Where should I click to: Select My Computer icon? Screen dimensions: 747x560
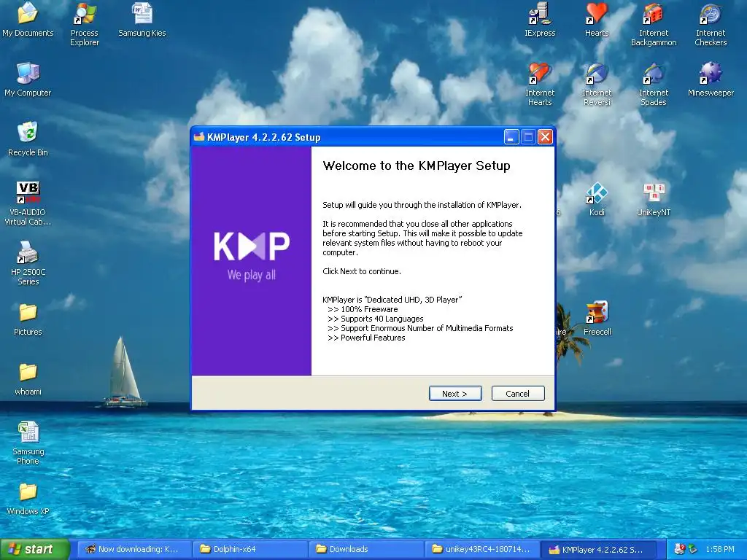tap(28, 79)
